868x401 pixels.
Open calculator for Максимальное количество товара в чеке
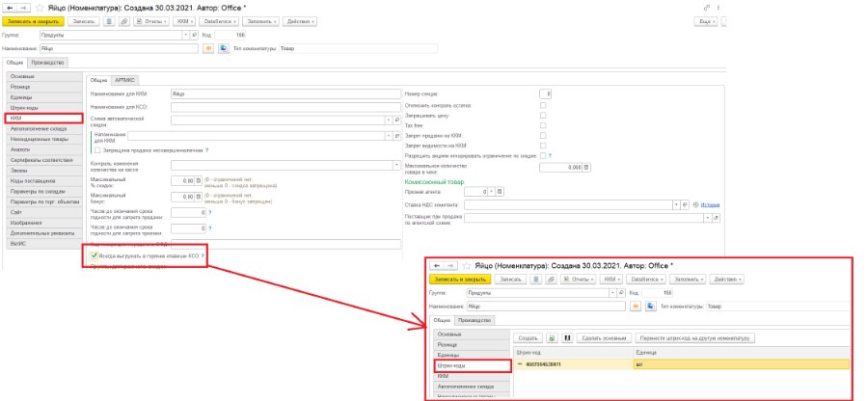coord(586,167)
